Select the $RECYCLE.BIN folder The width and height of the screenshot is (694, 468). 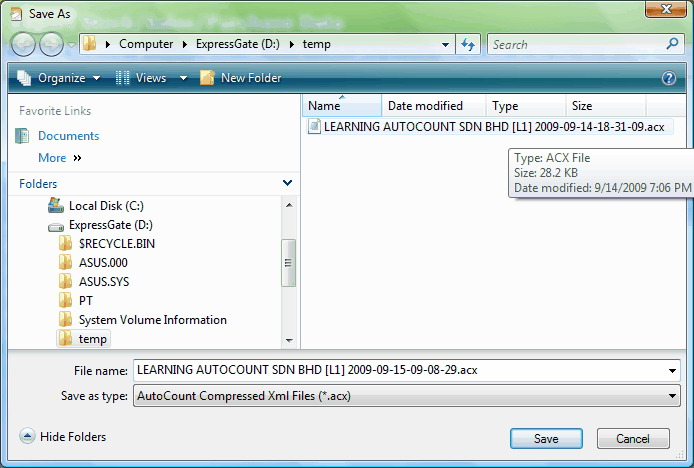[117, 244]
